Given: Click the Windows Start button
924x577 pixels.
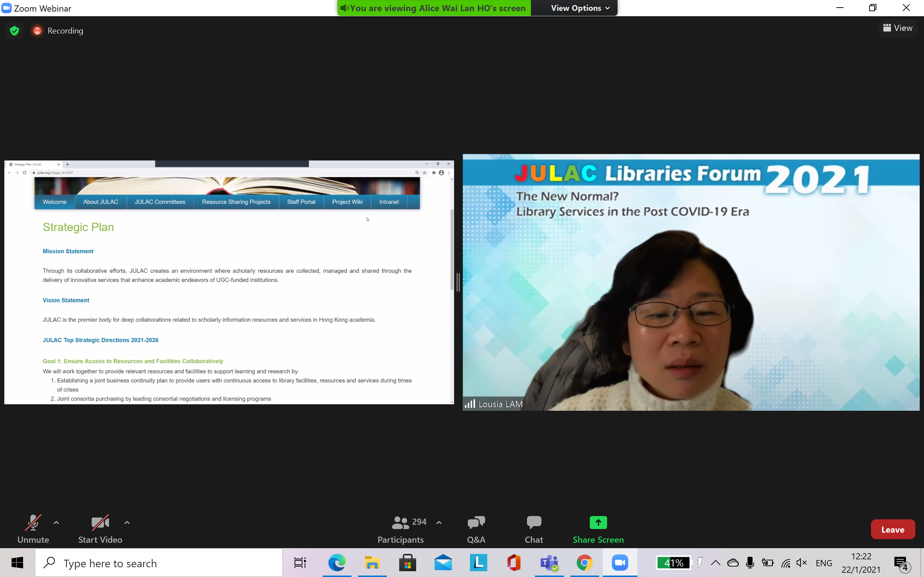Looking at the screenshot, I should click(x=17, y=563).
